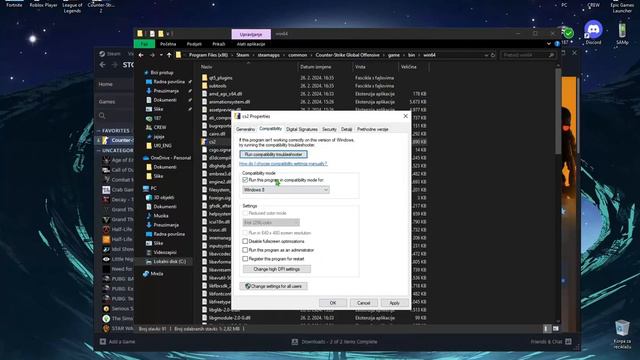Click Explorer back navigation arrow
Viewport: 640px width, 360px height.
pos(141,55)
